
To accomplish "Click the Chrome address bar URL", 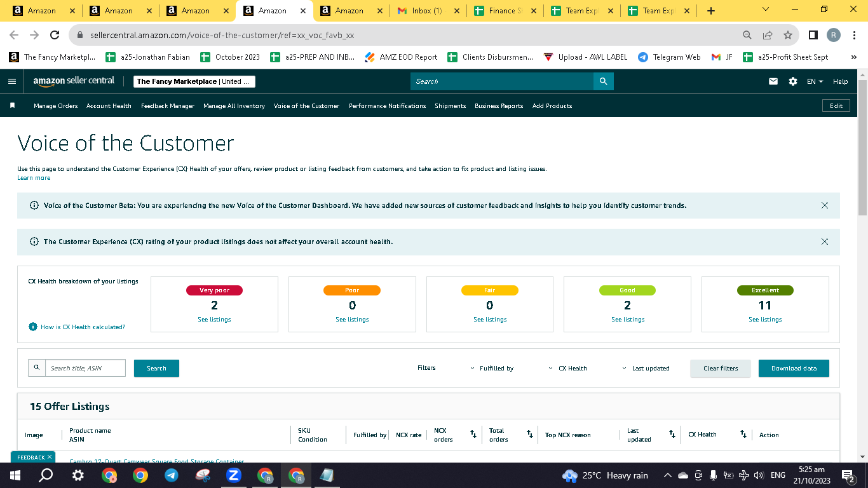I will tap(222, 36).
